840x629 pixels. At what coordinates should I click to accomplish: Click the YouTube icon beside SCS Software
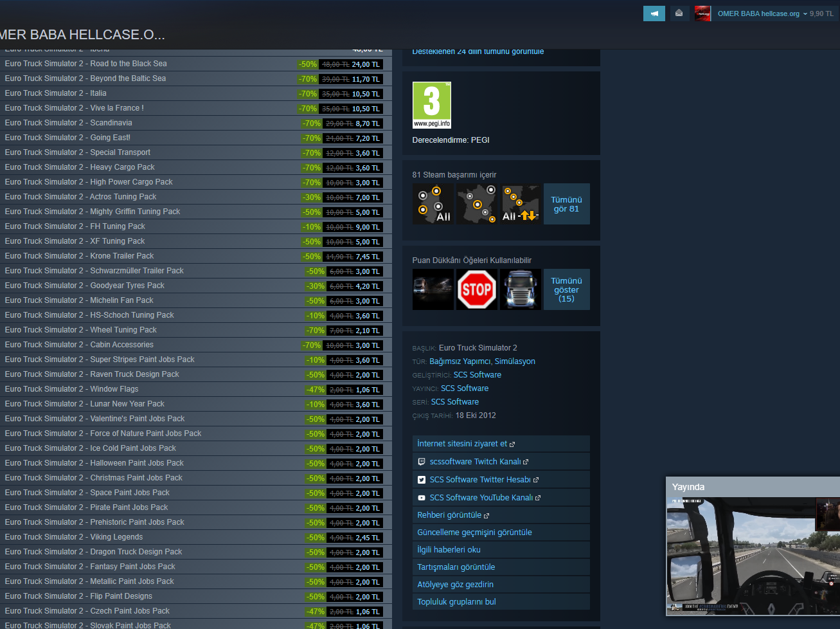422,498
